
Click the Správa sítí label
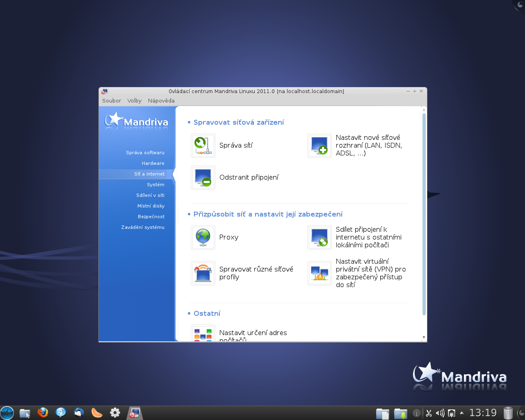pos(236,146)
